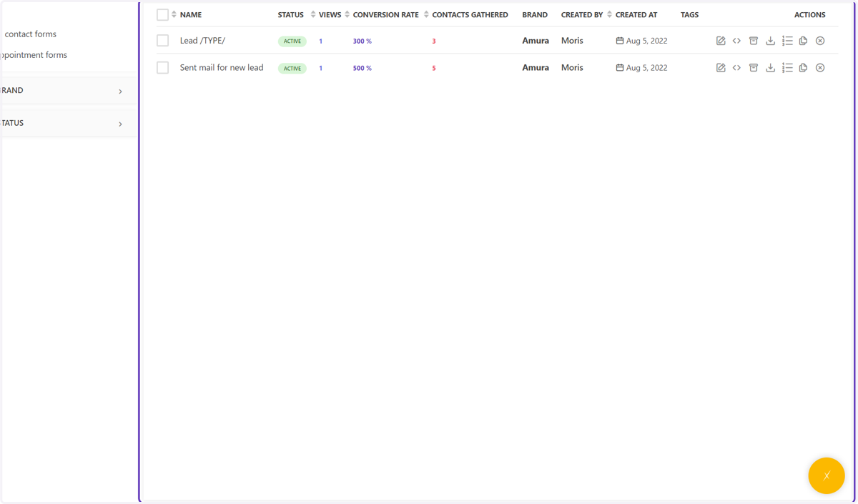Viewport: 858px width, 504px height.
Task: Open numbered list for Lead /TYPE/
Action: 787,41
